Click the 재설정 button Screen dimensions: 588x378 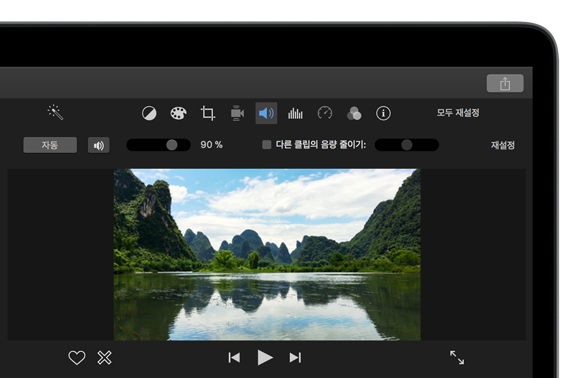[x=502, y=145]
